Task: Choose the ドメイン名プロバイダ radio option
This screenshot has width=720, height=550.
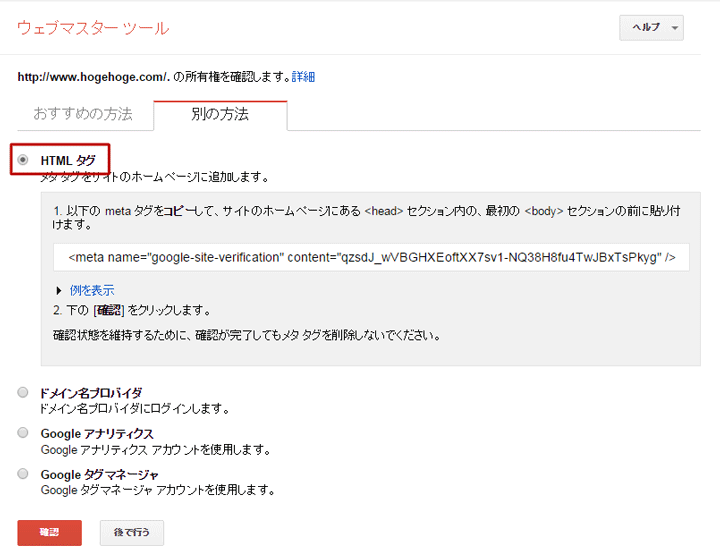Action: (x=23, y=393)
